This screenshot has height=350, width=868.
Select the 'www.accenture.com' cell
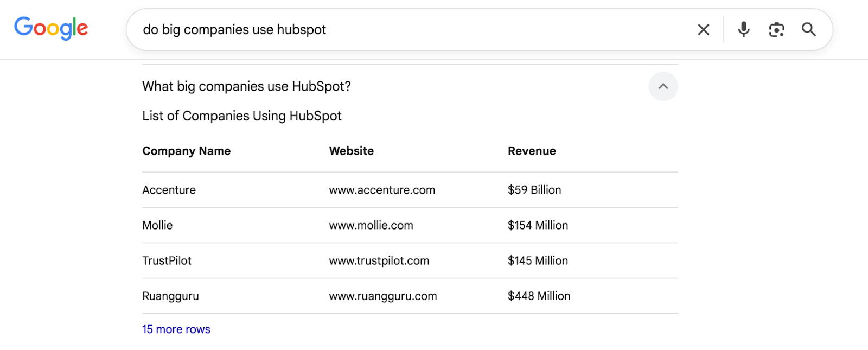pos(382,190)
